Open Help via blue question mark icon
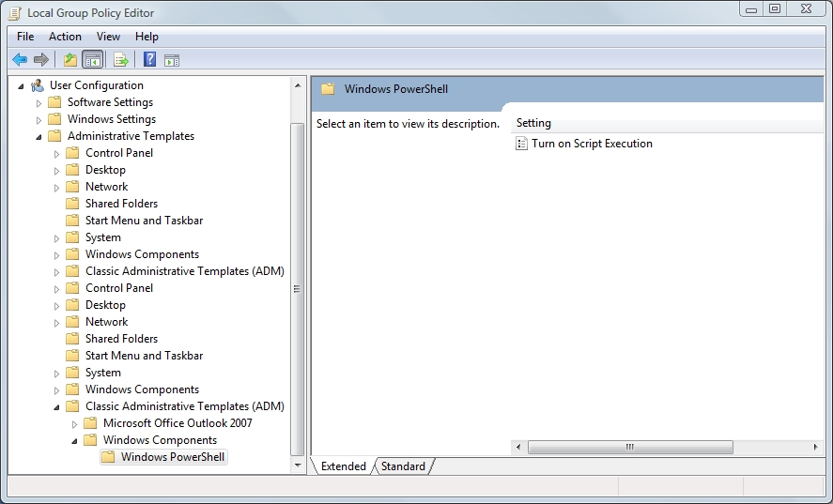833x504 pixels. click(x=149, y=60)
